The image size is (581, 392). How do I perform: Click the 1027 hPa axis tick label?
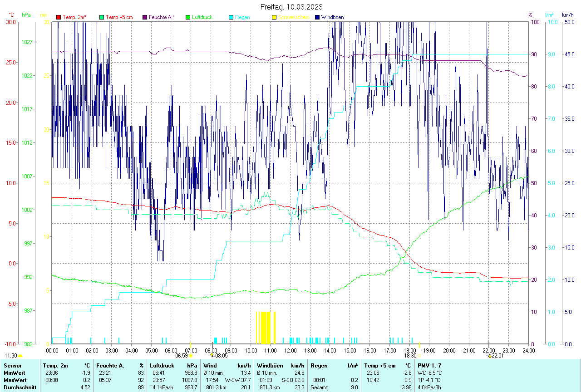[27, 42]
